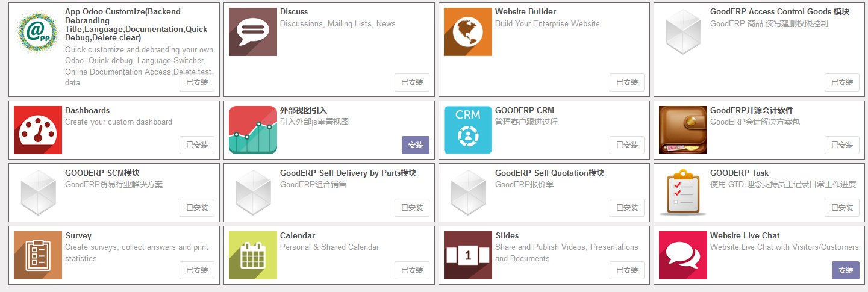Open the GOODERP CRM icon
868x292 pixels.
468,130
